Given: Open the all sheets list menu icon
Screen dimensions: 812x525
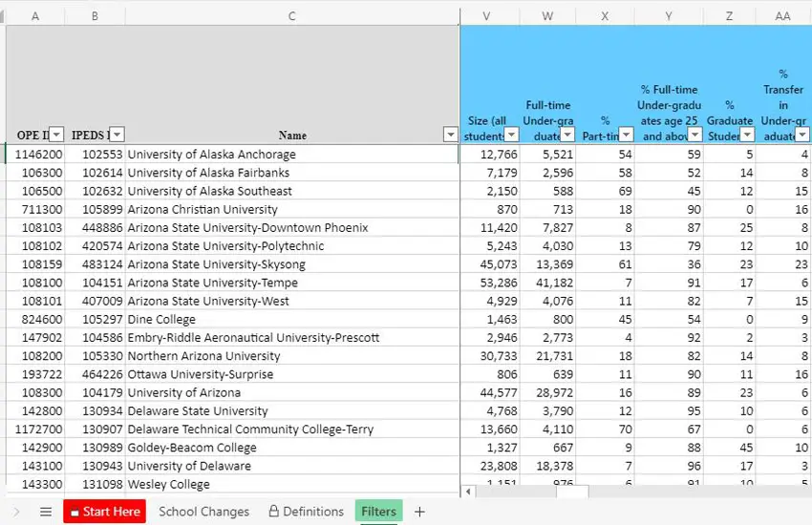Looking at the screenshot, I should click(x=46, y=512).
